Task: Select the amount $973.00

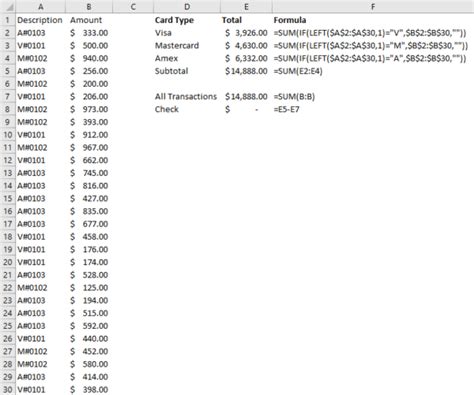Action: click(89, 109)
